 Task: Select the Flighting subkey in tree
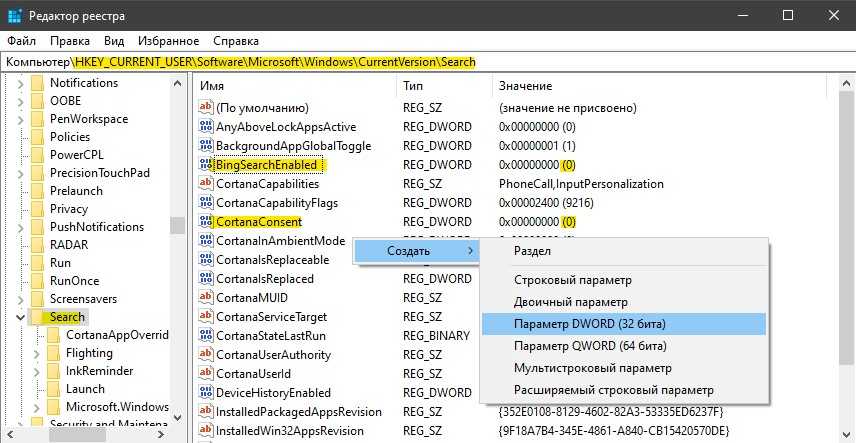(89, 353)
